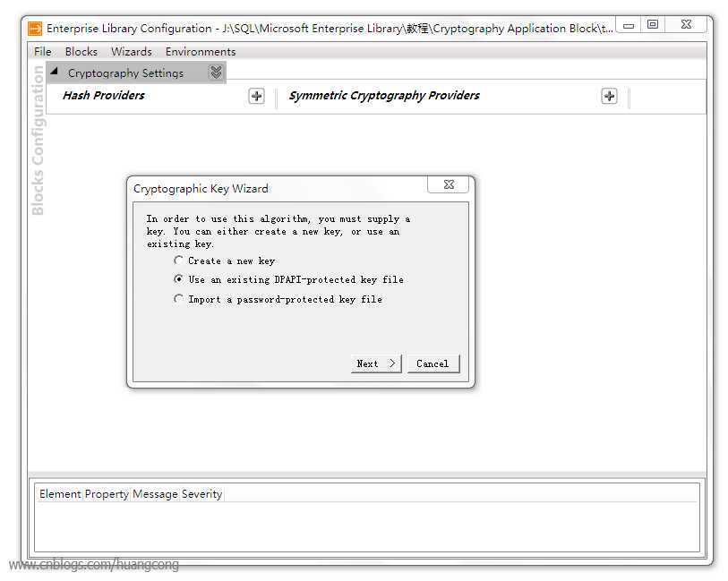Click the Property column header
The width and height of the screenshot is (728, 581).
(x=107, y=494)
